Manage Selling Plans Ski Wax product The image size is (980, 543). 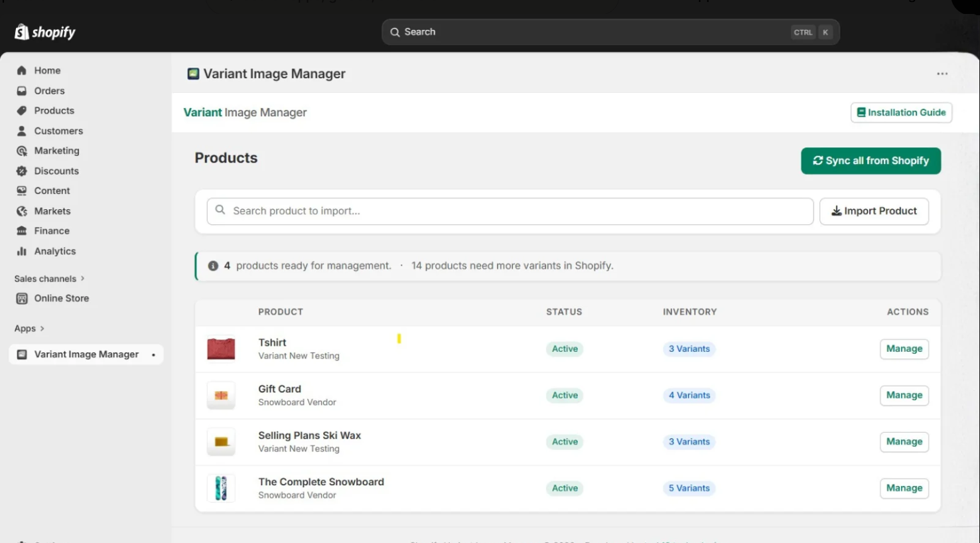[904, 441]
